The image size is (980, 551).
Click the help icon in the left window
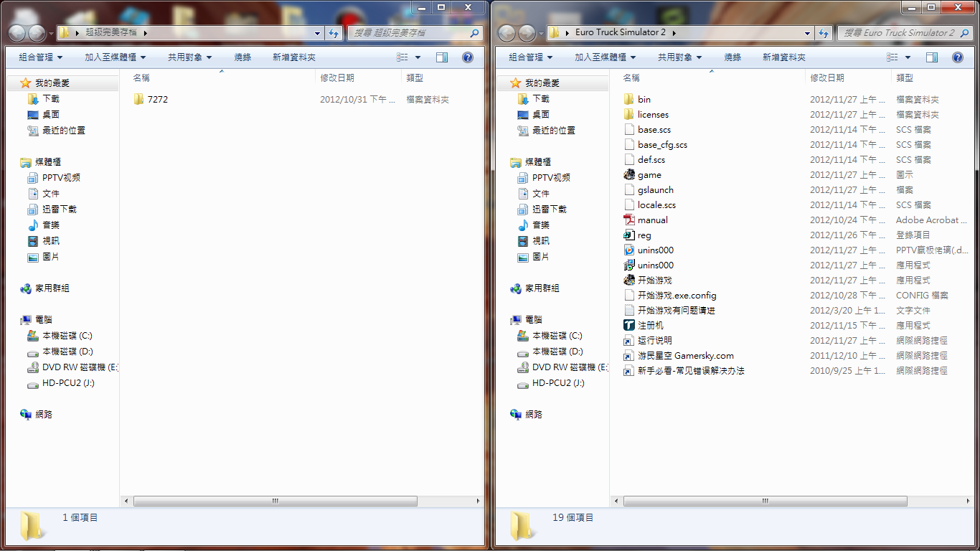tap(467, 57)
